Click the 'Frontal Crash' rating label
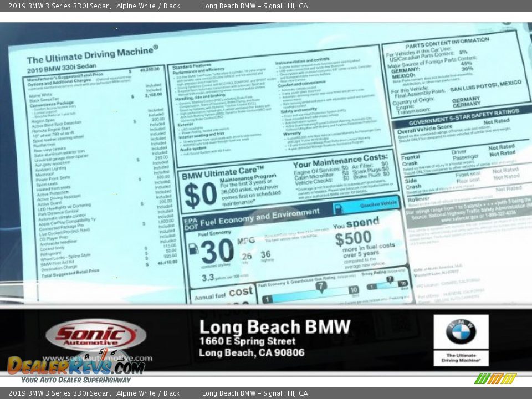Viewport: 532px width, 399px height. [x=410, y=161]
